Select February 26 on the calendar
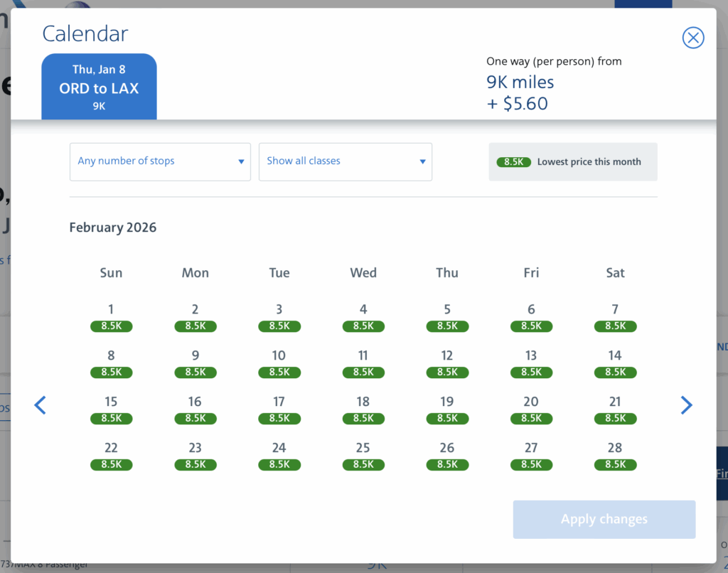The width and height of the screenshot is (728, 573). pyautogui.click(x=447, y=455)
